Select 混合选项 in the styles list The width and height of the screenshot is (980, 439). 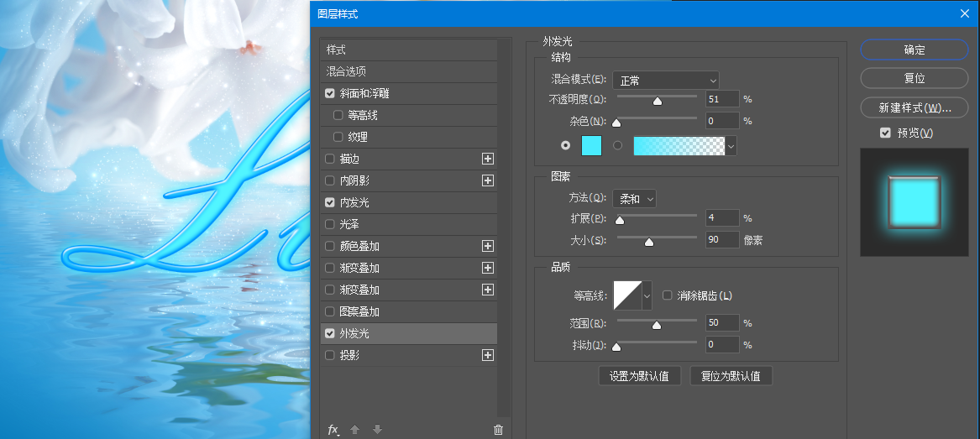[x=346, y=71]
